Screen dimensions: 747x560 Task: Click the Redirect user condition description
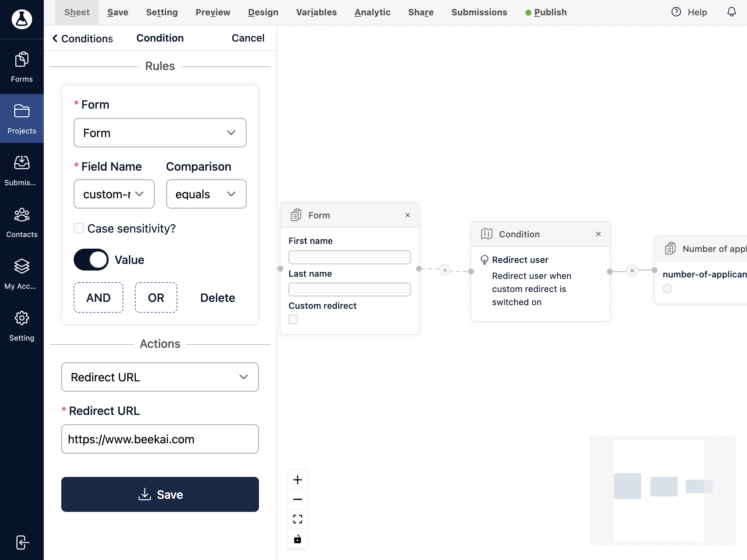tap(531, 289)
